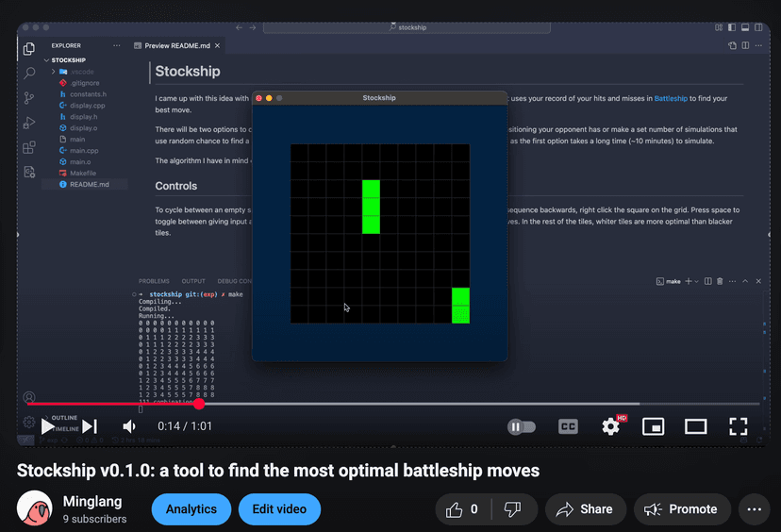Open the more actions ellipsis menu
This screenshot has height=532, width=781.
point(754,509)
